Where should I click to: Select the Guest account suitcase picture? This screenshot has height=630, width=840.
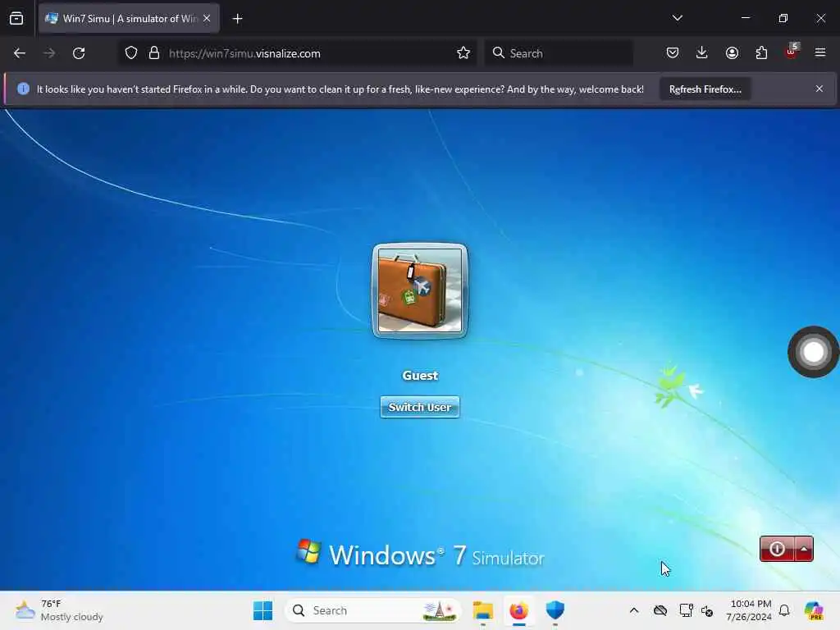(x=420, y=291)
